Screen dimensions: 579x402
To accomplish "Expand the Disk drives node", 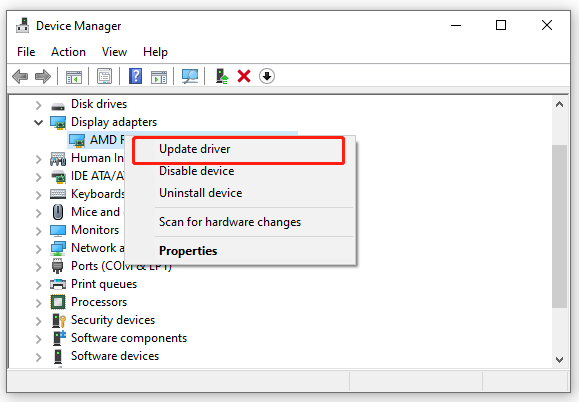I will tap(38, 105).
